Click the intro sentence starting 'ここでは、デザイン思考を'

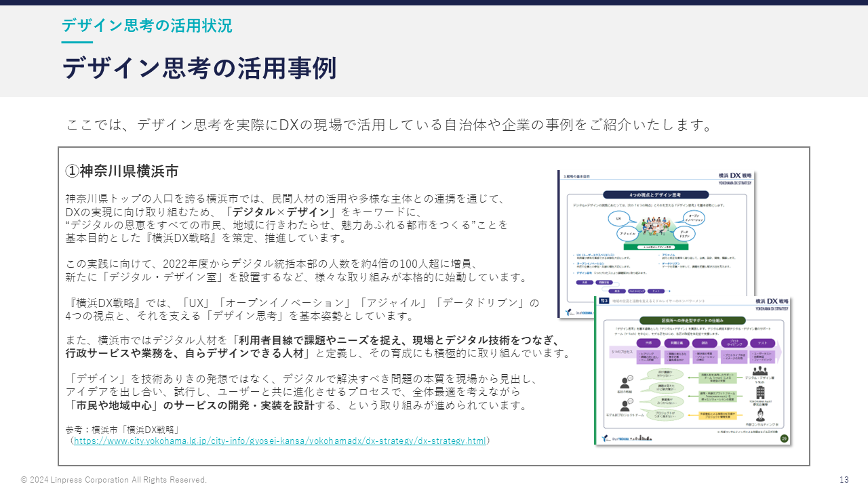tap(390, 125)
